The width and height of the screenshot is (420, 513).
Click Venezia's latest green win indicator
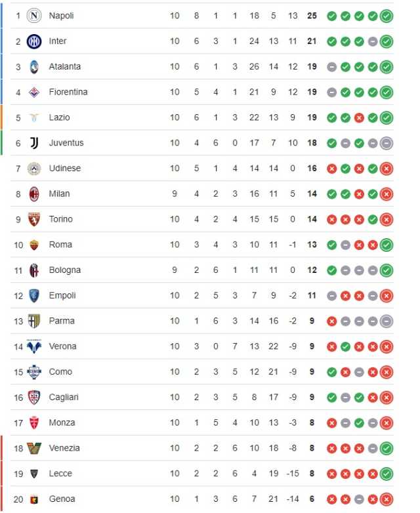tap(387, 449)
